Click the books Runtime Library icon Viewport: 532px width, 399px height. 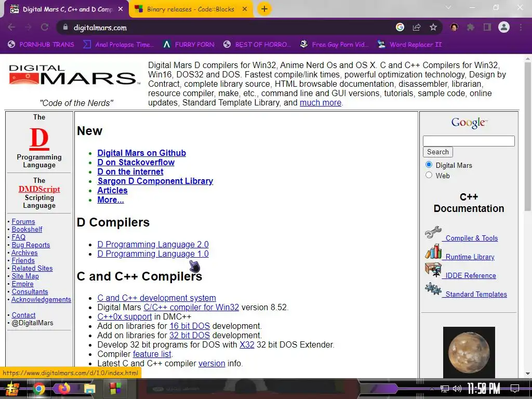433,251
